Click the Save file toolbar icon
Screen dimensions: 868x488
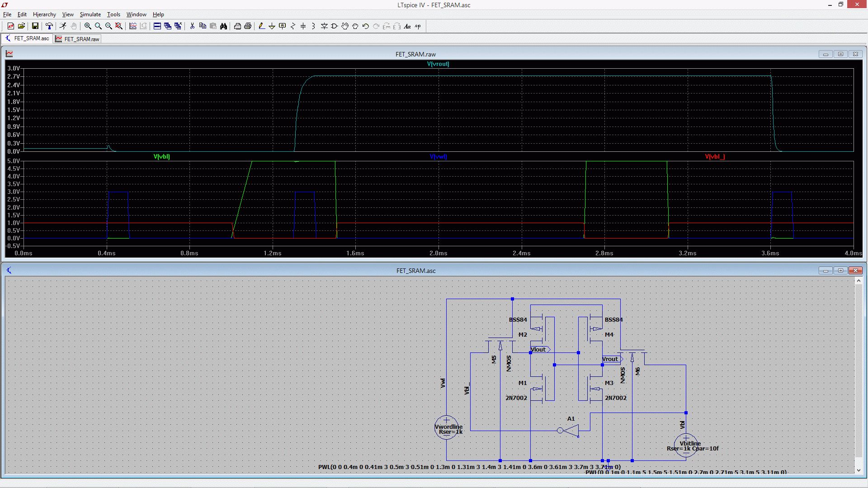click(x=35, y=26)
